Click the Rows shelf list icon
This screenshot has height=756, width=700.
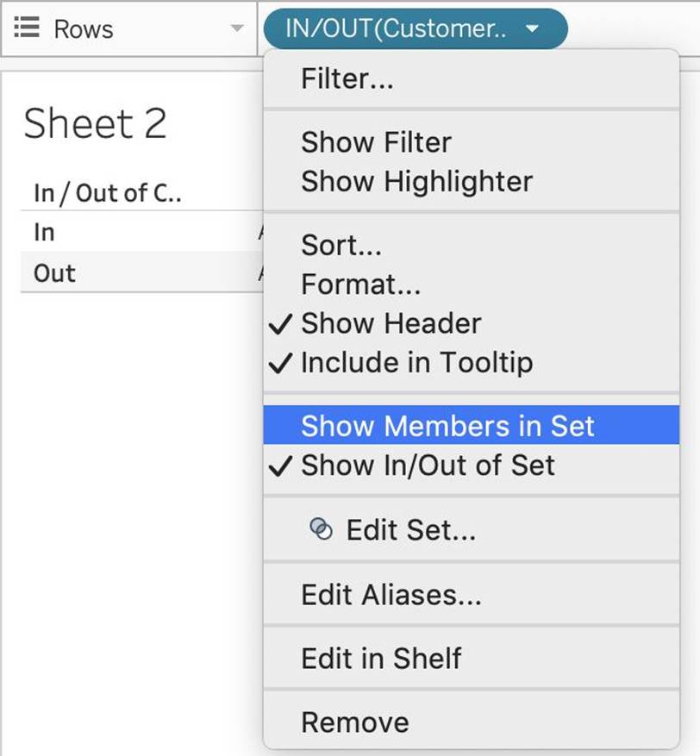point(28,28)
